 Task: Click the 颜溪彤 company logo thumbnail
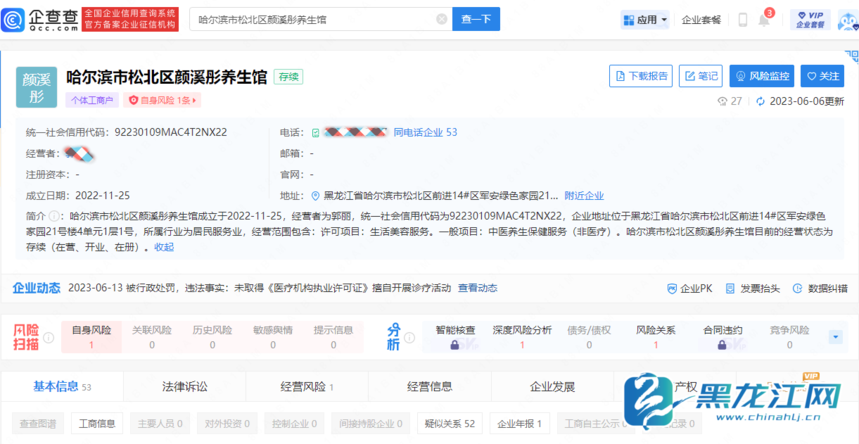tap(36, 87)
